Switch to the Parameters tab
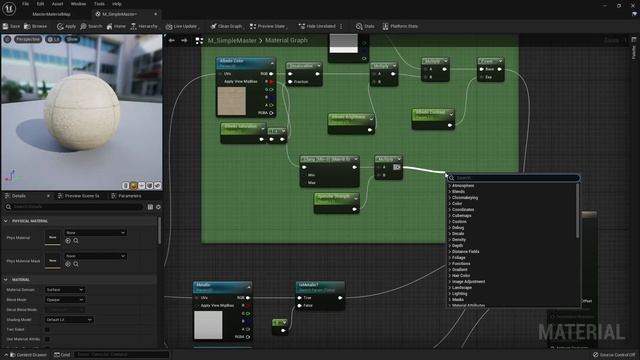Screen dimensions: 640x360 coord(126,196)
